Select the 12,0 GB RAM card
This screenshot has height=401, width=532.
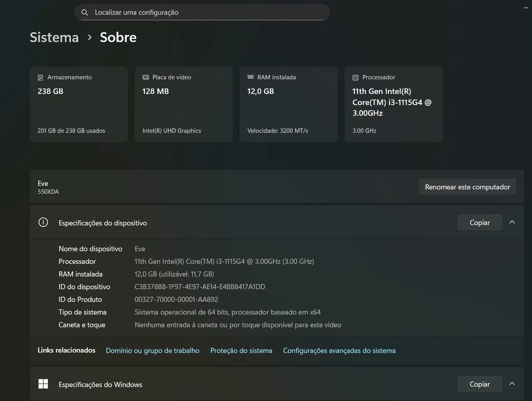coord(288,105)
